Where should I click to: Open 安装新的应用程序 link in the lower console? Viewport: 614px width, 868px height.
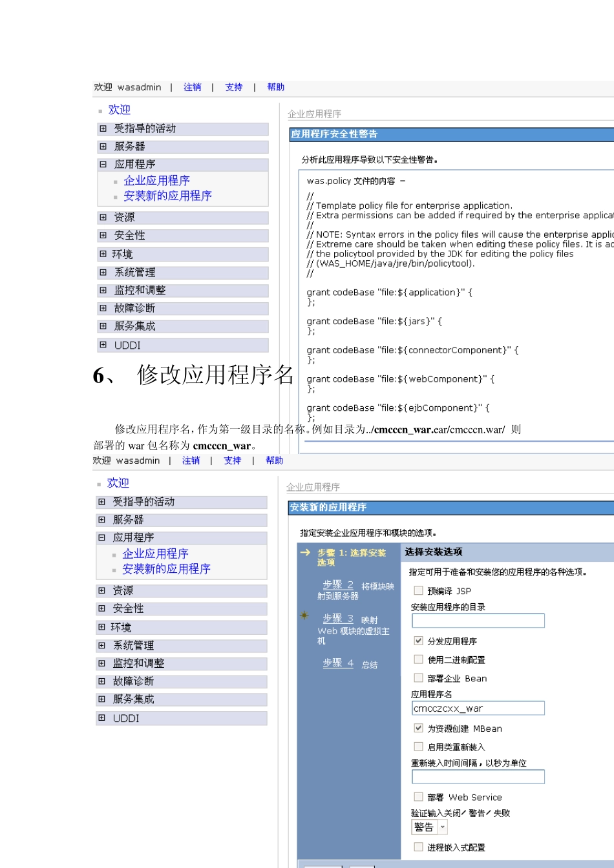tap(167, 569)
